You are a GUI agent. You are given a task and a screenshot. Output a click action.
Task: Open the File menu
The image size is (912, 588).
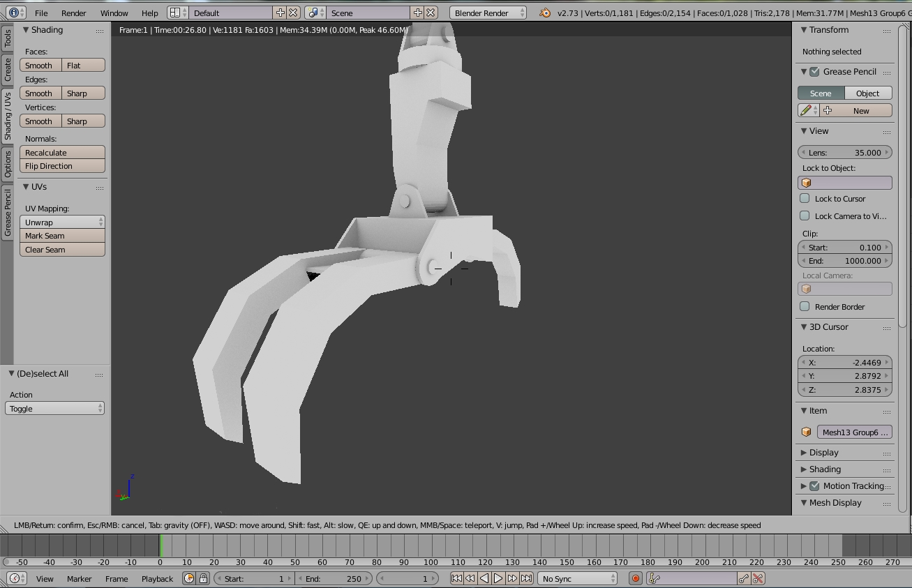tap(41, 13)
